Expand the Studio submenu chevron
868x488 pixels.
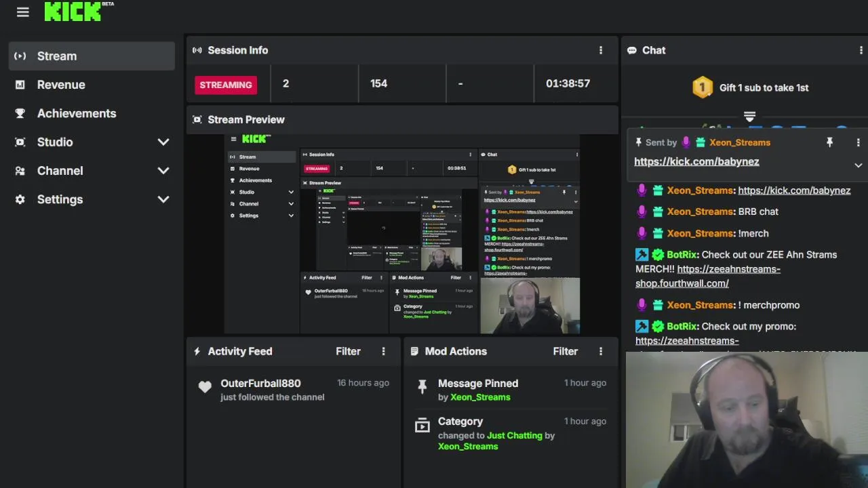tap(163, 142)
